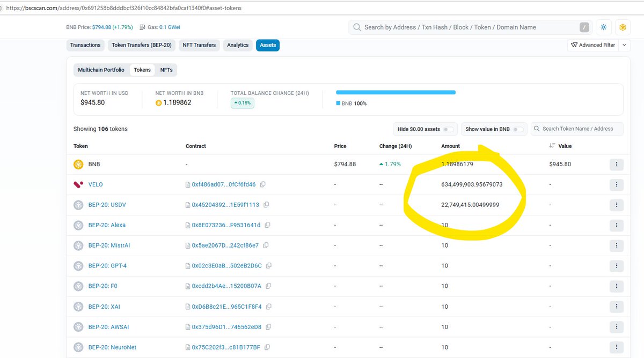Open the three-dot menu for NeuroNet row

tap(617, 347)
